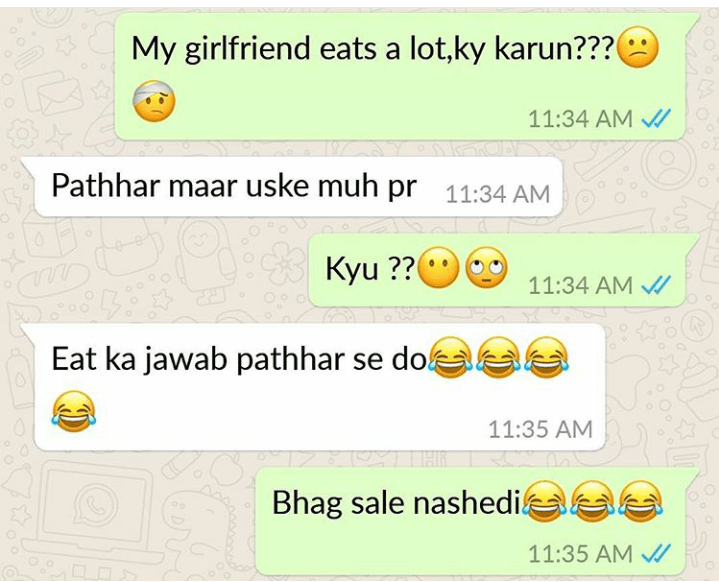Click the confused face emoji after 'karun???'
719x582 pixels.
638,48
